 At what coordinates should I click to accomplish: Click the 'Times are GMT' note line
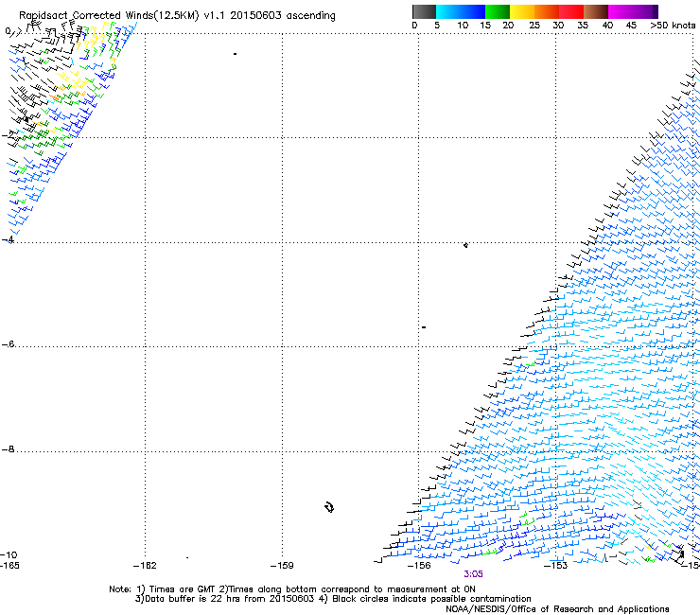292,589
